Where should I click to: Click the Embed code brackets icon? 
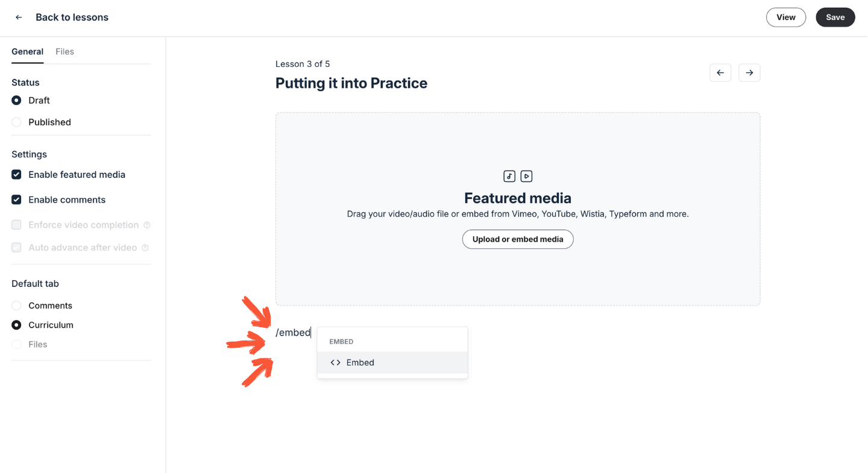(336, 363)
